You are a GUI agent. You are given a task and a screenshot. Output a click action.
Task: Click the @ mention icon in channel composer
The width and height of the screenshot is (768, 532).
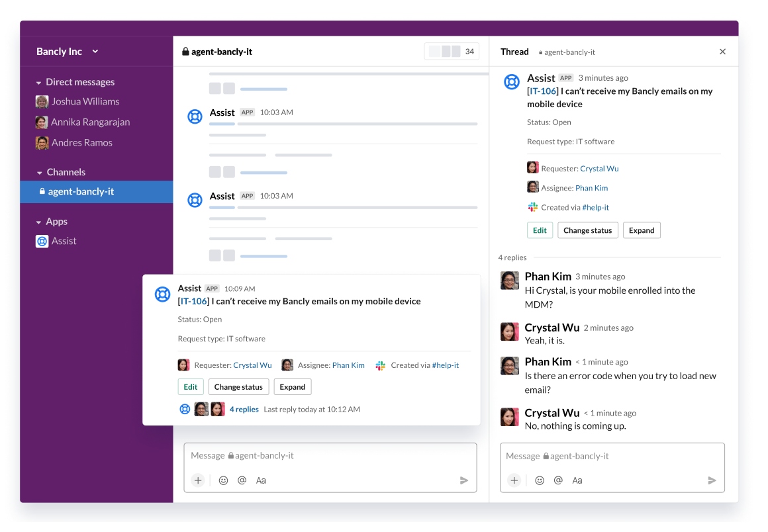pyautogui.click(x=242, y=480)
